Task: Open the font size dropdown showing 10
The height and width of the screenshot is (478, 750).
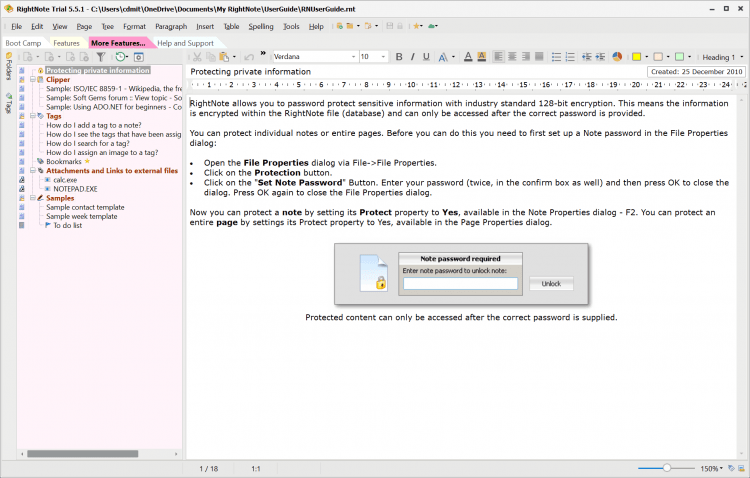Action: pyautogui.click(x=383, y=57)
